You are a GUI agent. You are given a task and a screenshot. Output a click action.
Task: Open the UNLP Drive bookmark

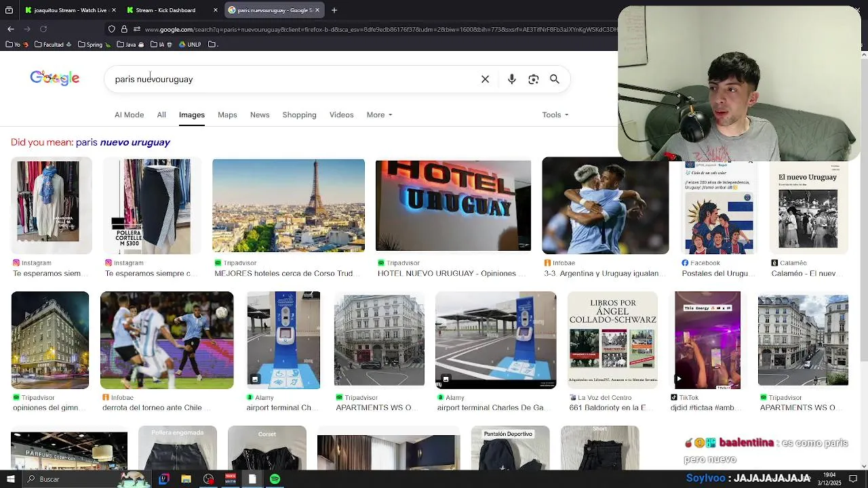point(190,45)
